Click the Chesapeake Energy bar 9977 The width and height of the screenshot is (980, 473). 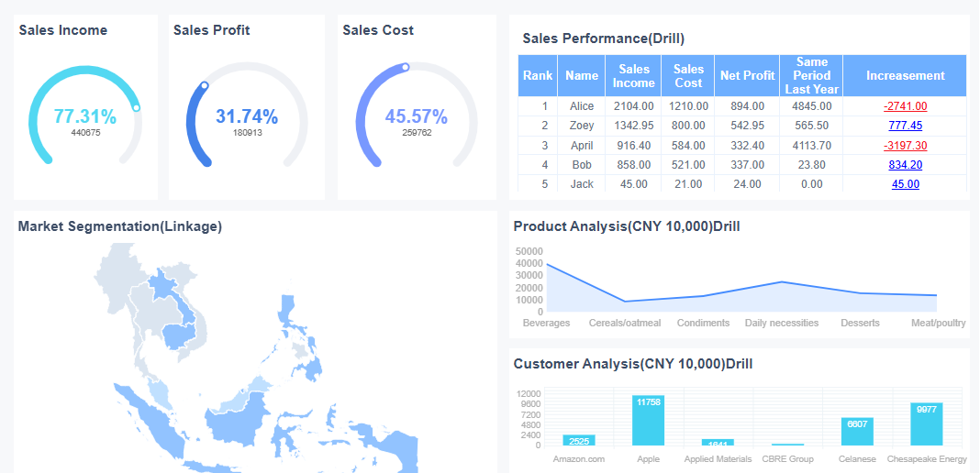926,424
